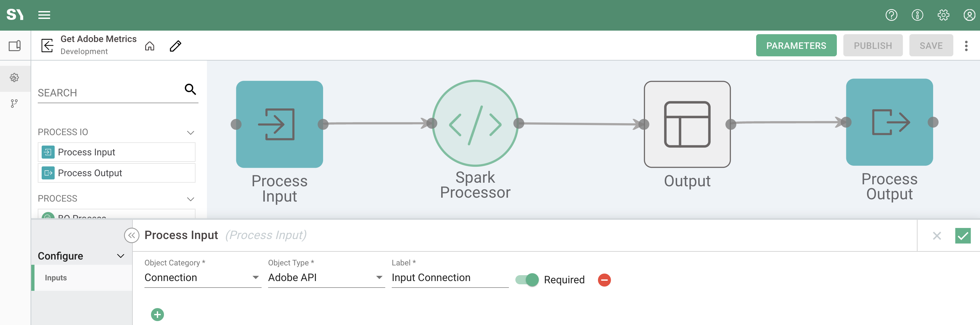This screenshot has height=325, width=980.
Task: Click the PARAMETERS button
Action: click(x=796, y=45)
